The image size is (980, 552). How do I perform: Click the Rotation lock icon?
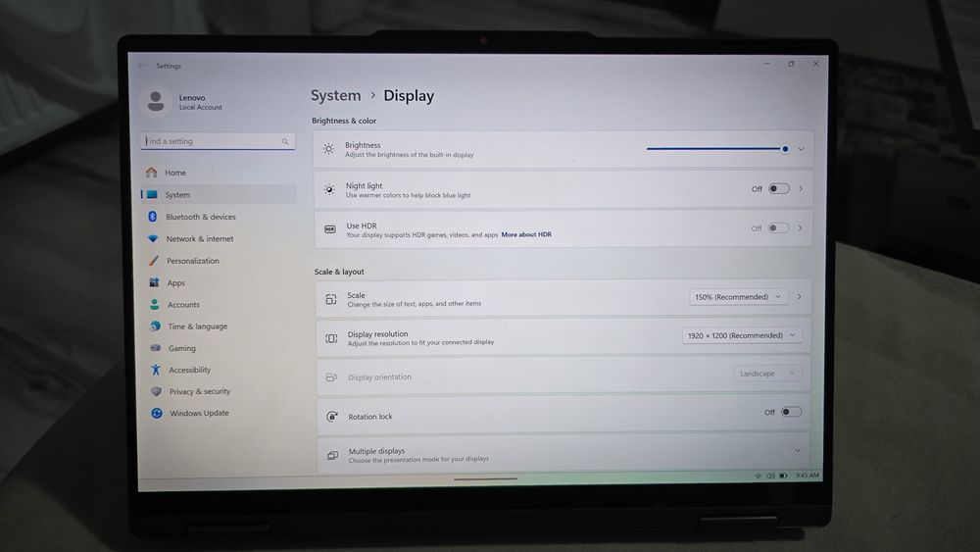click(x=332, y=417)
